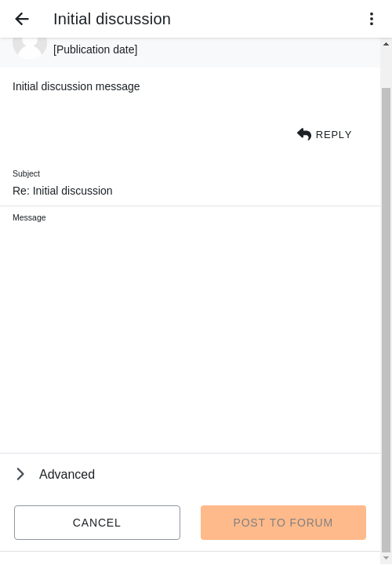Click the Initial discussion page title

click(112, 19)
